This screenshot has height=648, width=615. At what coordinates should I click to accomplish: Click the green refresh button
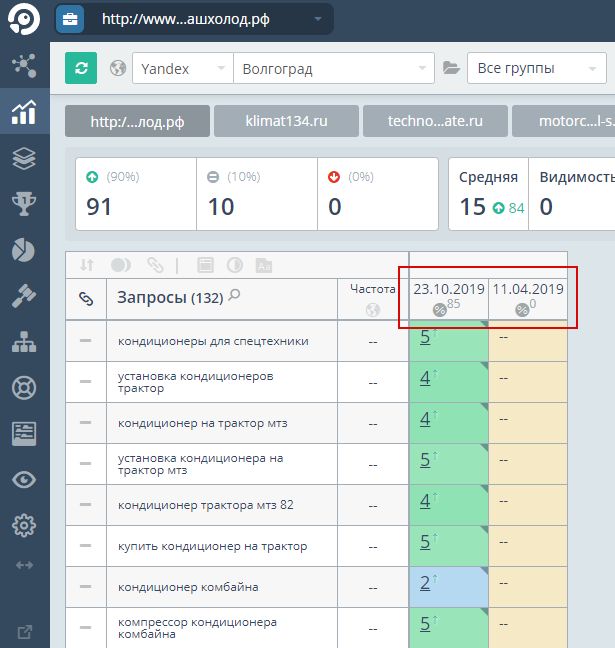(81, 68)
